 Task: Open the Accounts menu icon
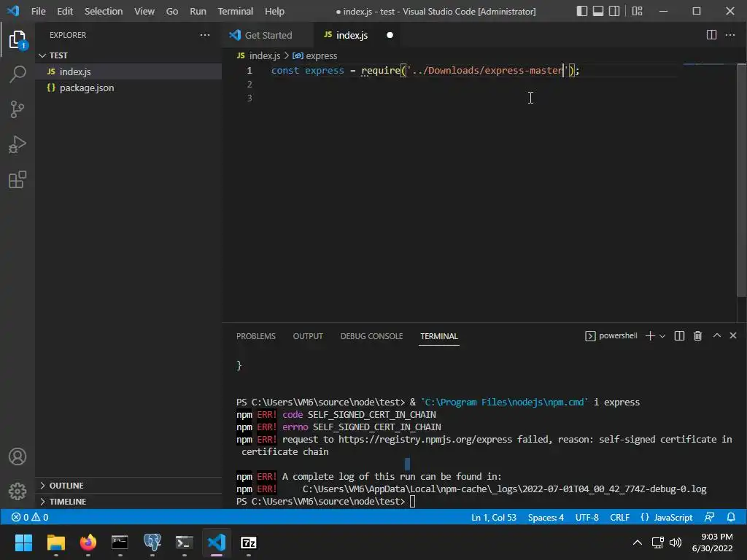18,456
